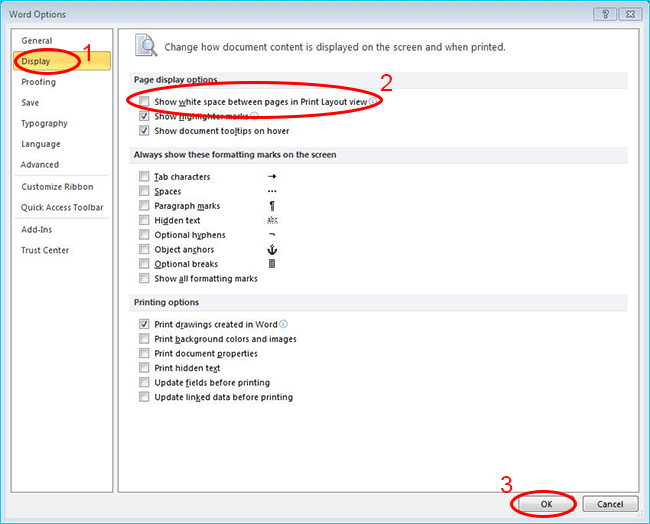
Task: Enable Optional breaks checkbox
Action: tap(144, 264)
